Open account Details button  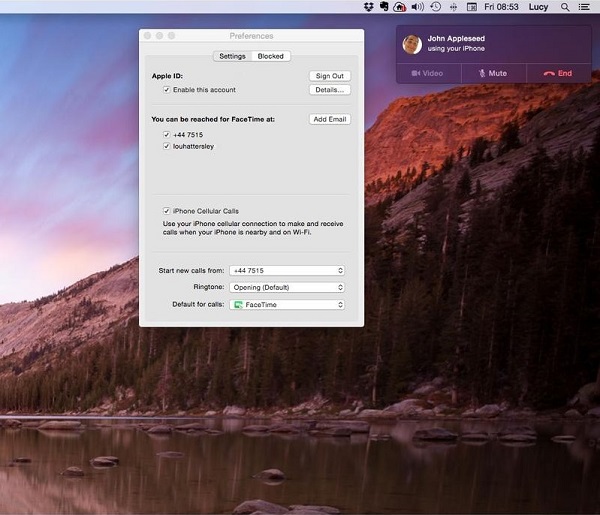[x=329, y=90]
